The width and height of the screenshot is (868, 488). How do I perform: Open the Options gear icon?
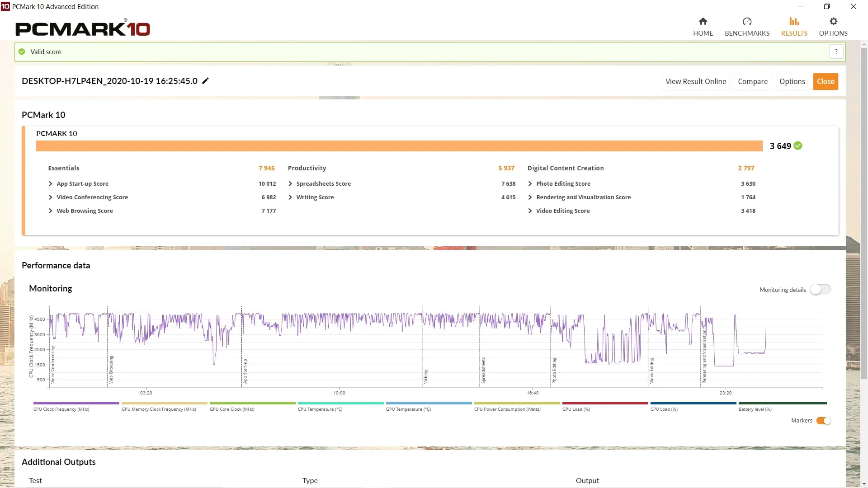click(833, 21)
